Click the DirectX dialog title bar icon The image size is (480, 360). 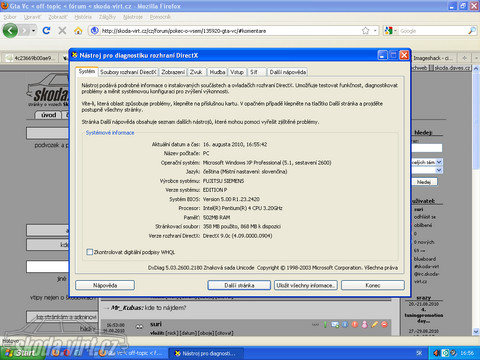(75, 55)
